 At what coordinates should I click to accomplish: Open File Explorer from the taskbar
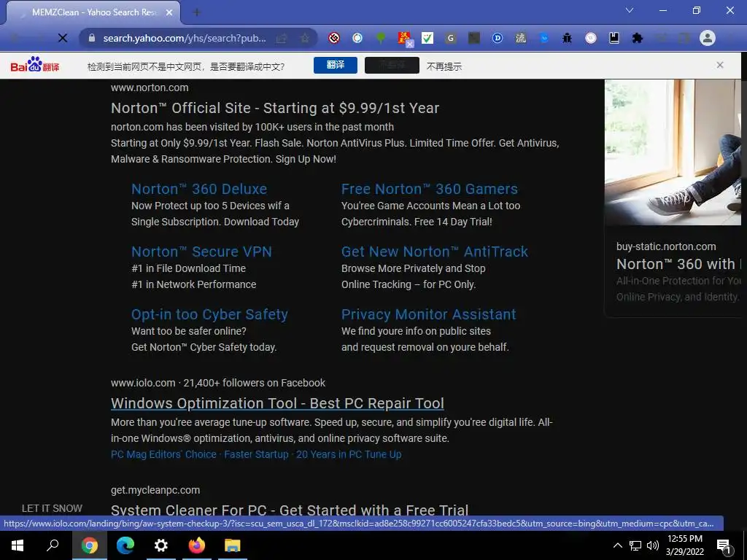233,545
